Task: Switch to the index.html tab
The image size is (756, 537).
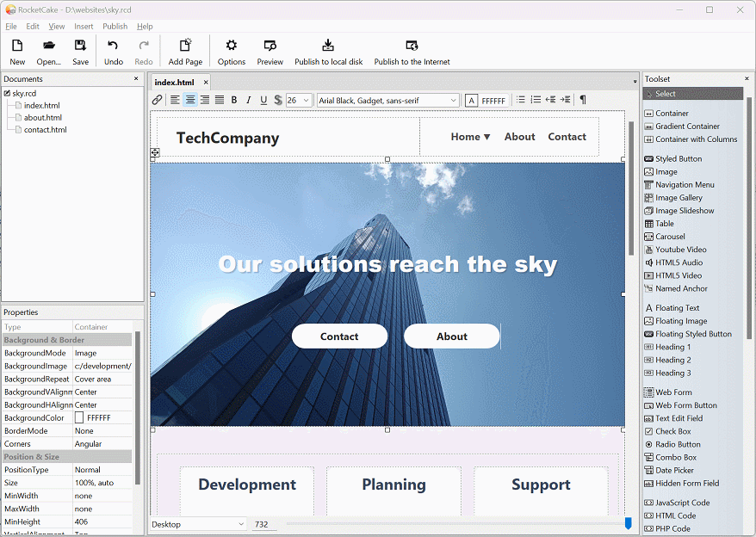Action: (177, 82)
